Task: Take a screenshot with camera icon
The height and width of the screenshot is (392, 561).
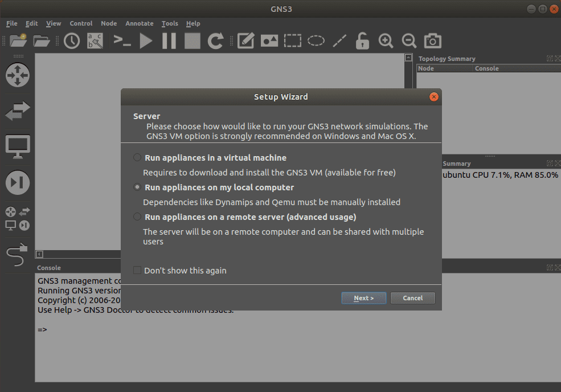Action: coord(432,41)
